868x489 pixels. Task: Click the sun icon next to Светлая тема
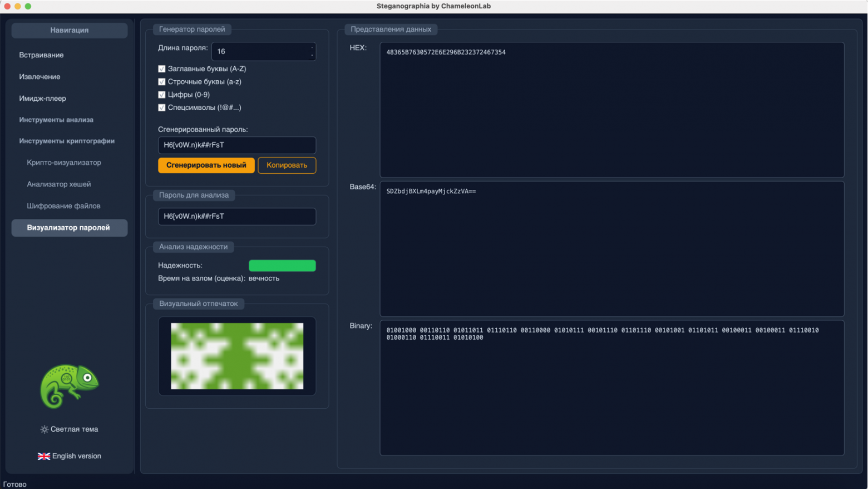click(44, 429)
